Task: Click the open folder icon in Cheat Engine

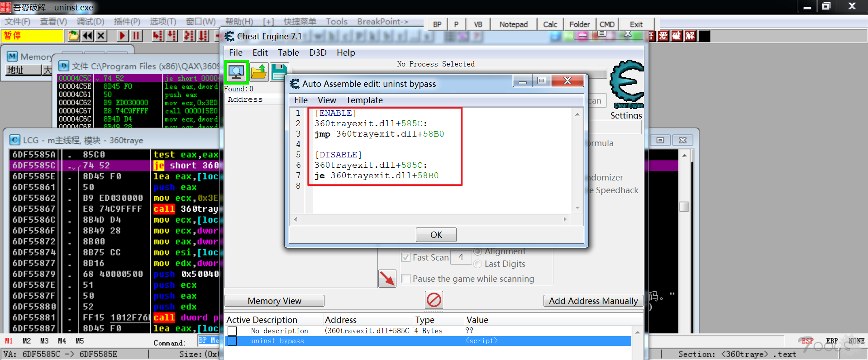Action: 259,72
